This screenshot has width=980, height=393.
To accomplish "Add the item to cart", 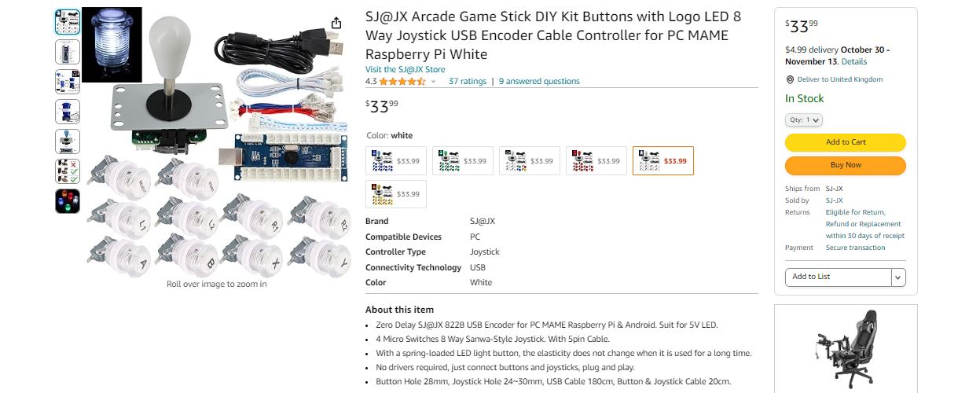I will click(x=845, y=142).
